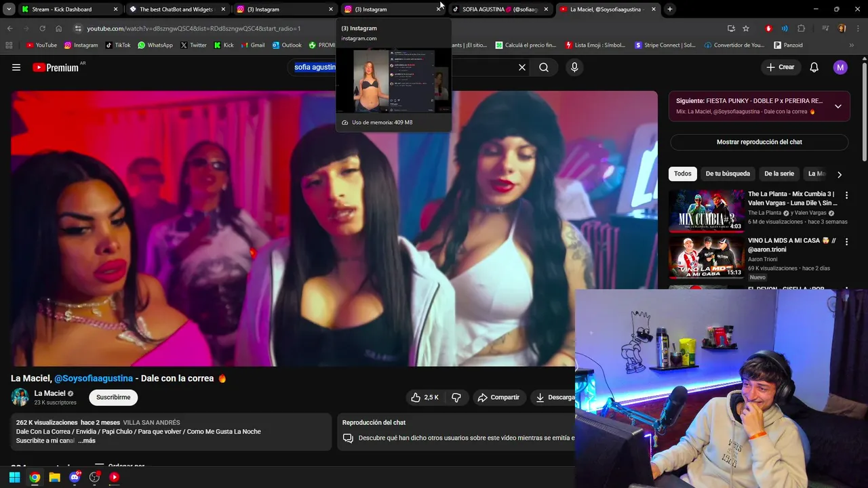Go to YouTube Premium home logo
The height and width of the screenshot is (488, 868).
click(56, 67)
